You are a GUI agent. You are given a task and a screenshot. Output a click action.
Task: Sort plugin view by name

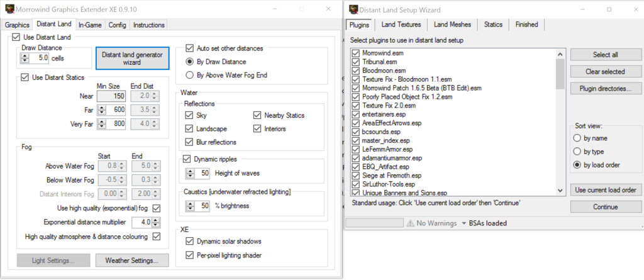point(577,138)
